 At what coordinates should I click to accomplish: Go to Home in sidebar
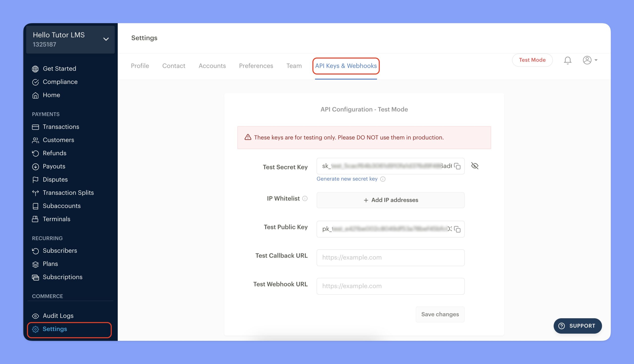click(x=51, y=95)
